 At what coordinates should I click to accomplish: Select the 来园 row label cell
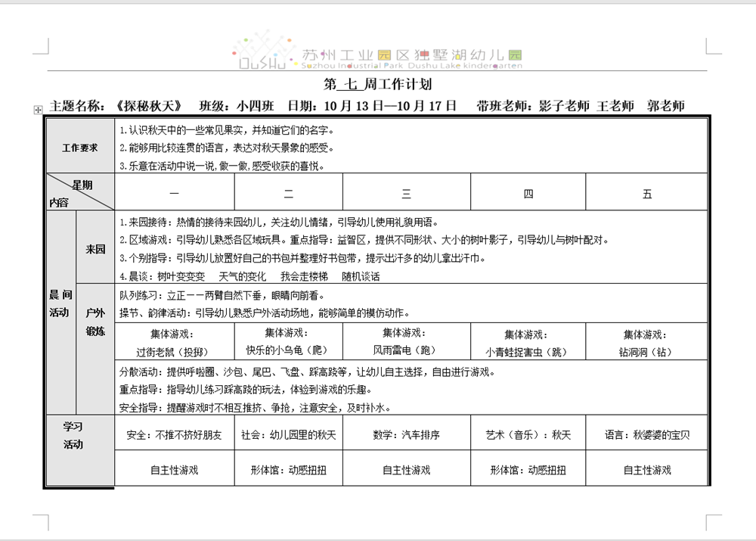tap(95, 249)
